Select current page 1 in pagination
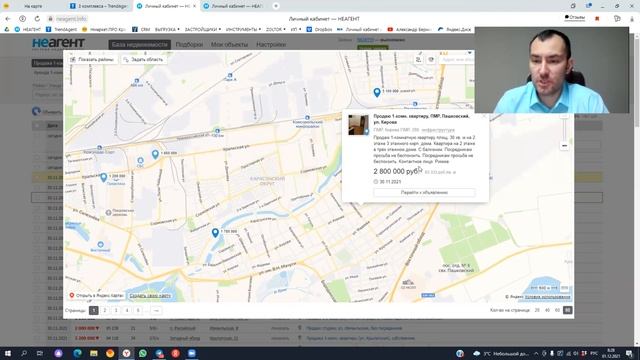640x360 pixels. tap(93, 311)
